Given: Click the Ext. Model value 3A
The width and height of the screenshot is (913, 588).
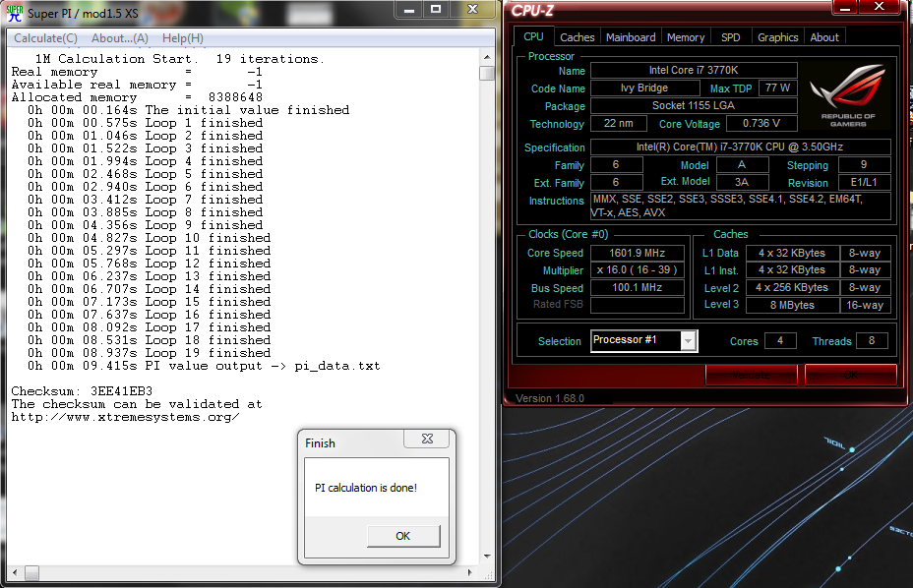Looking at the screenshot, I should tap(742, 182).
